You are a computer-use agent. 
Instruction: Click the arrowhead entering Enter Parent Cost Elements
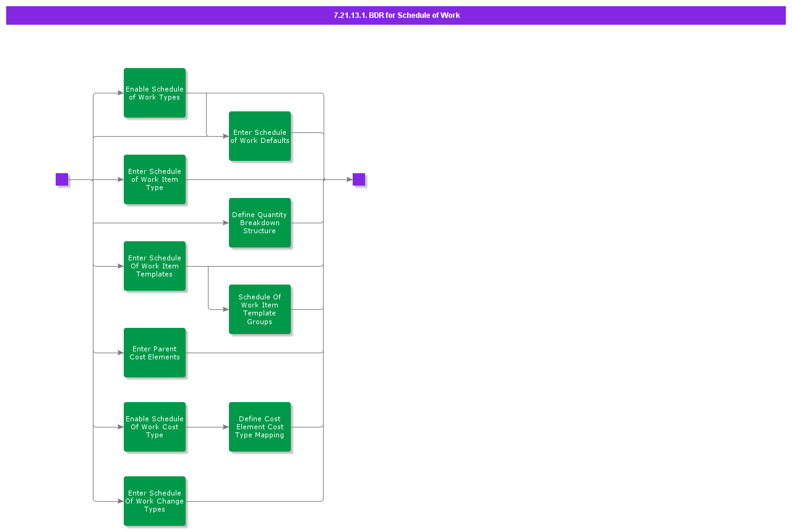(120, 353)
